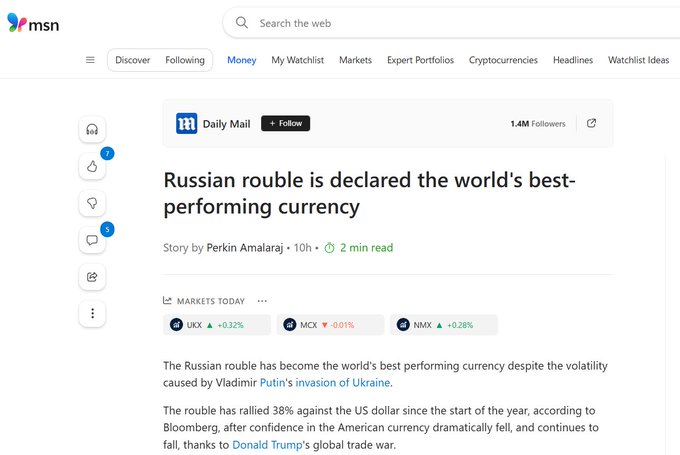
Task: Switch to the Following tab
Action: coord(185,60)
